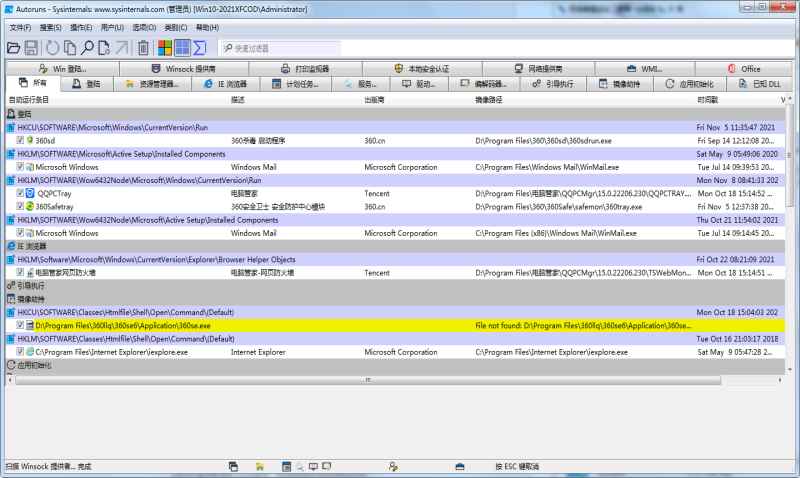
Task: Click the iexplore.exe entry icon
Action: 30,352
